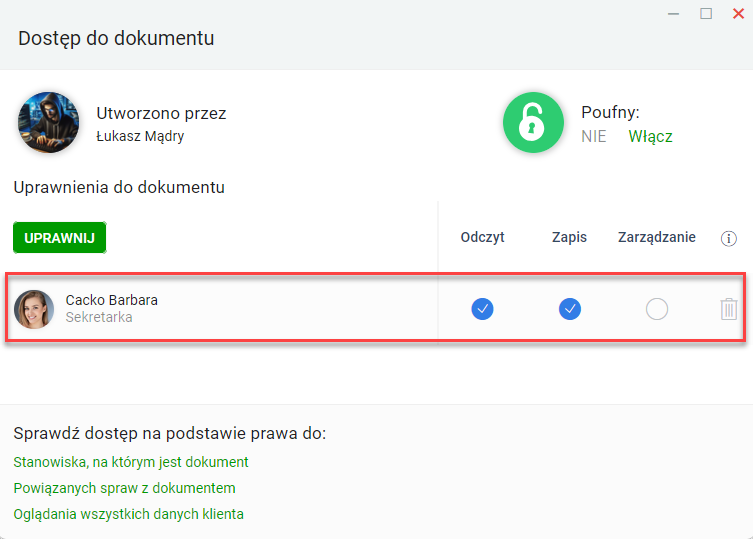Click the Zapis column header
The height and width of the screenshot is (539, 753).
(569, 237)
